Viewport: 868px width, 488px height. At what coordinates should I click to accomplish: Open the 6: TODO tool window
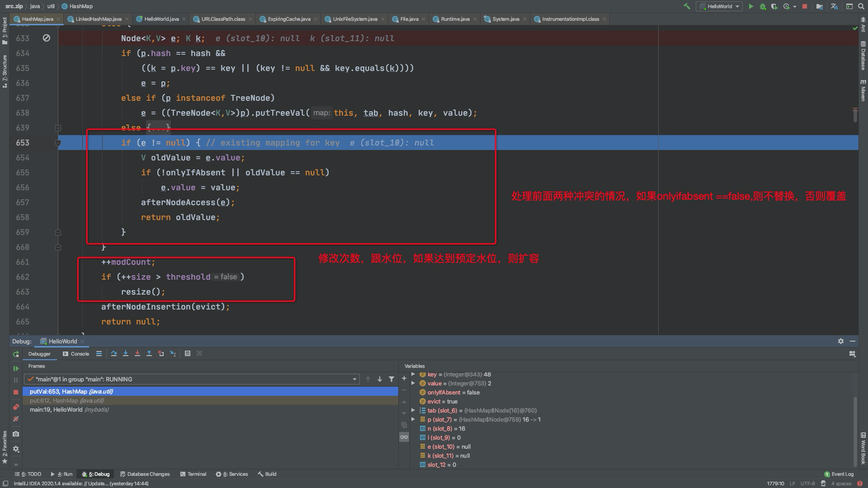pos(28,474)
